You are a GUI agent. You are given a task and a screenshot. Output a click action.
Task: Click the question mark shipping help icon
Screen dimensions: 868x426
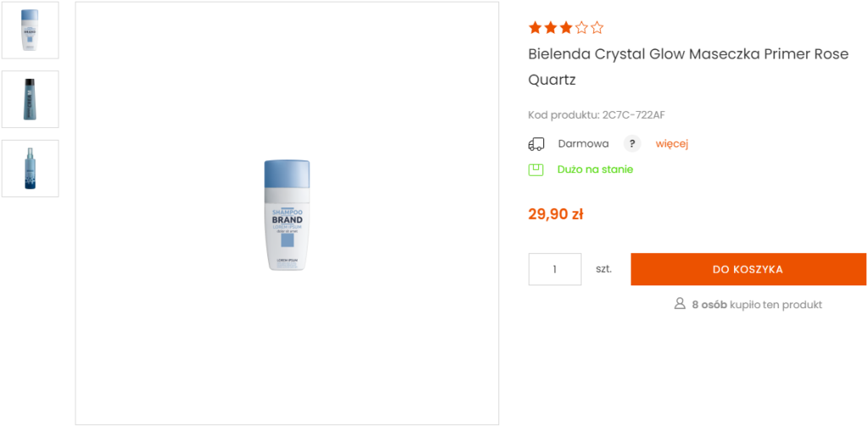click(x=632, y=144)
